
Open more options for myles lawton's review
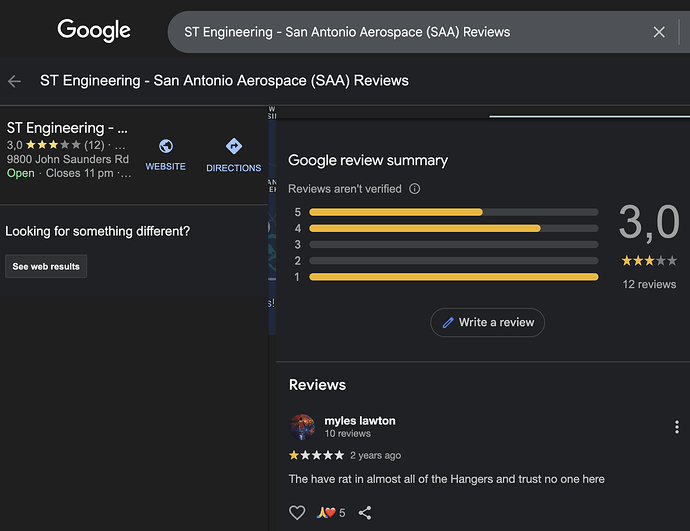677,427
